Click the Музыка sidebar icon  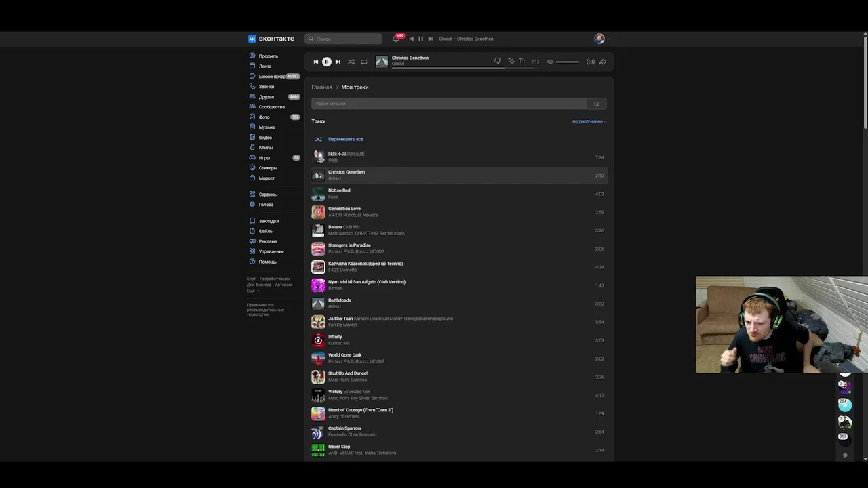(252, 127)
